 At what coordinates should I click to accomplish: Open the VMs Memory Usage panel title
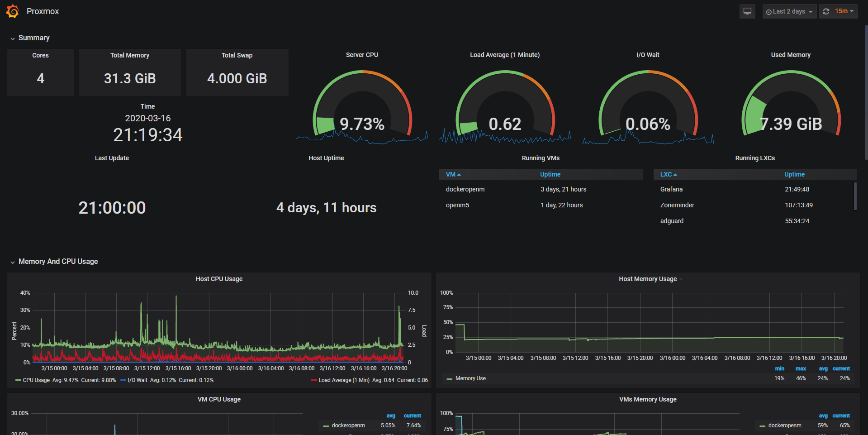click(648, 399)
